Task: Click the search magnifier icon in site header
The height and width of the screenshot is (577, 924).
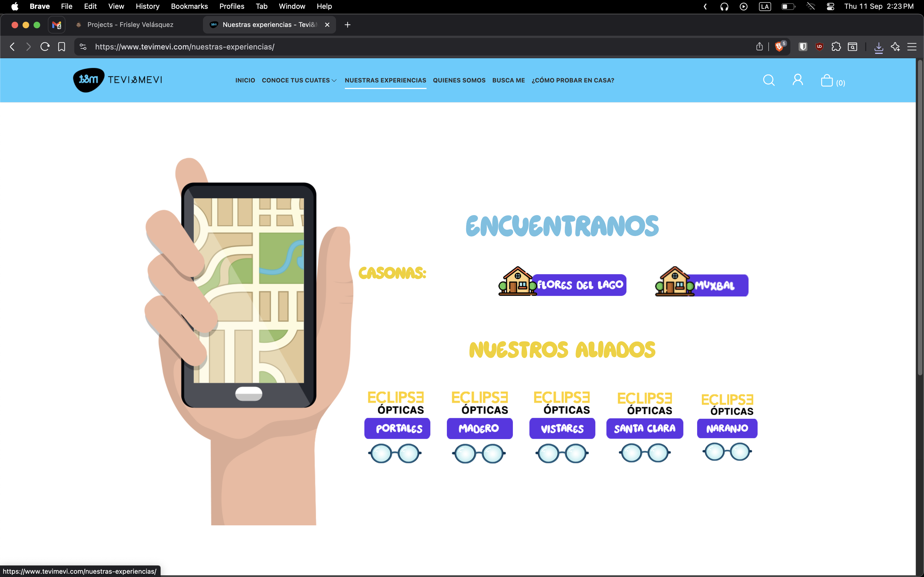Action: tap(769, 80)
